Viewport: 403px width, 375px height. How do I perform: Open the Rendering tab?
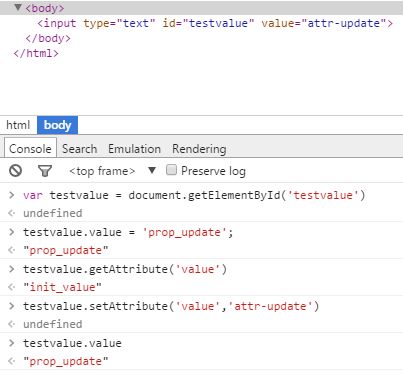pyautogui.click(x=199, y=149)
